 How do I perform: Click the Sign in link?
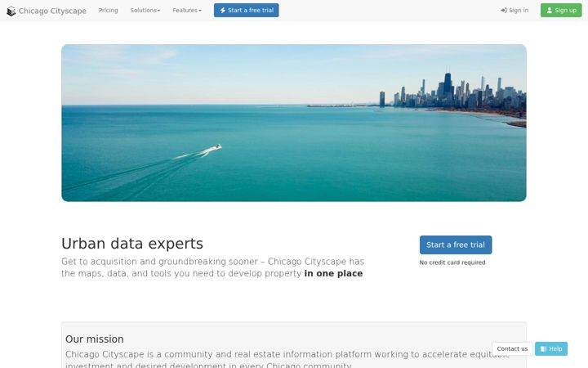click(514, 10)
